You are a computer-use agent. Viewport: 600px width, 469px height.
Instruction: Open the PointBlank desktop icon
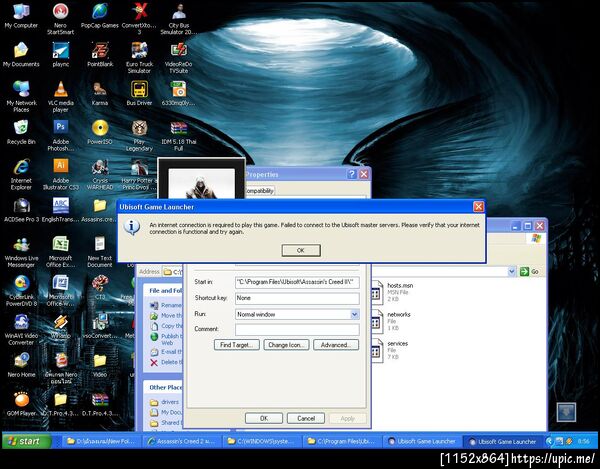click(x=100, y=55)
